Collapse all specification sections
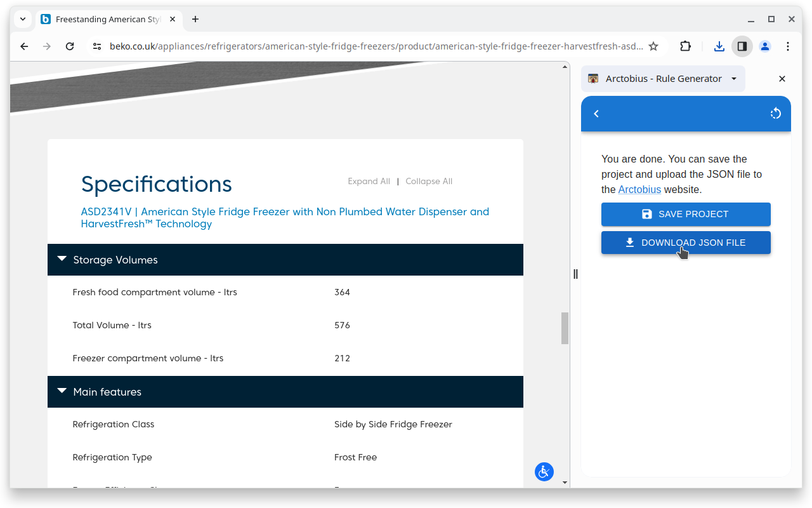Image resolution: width=812 pixels, height=508 pixels. point(429,182)
